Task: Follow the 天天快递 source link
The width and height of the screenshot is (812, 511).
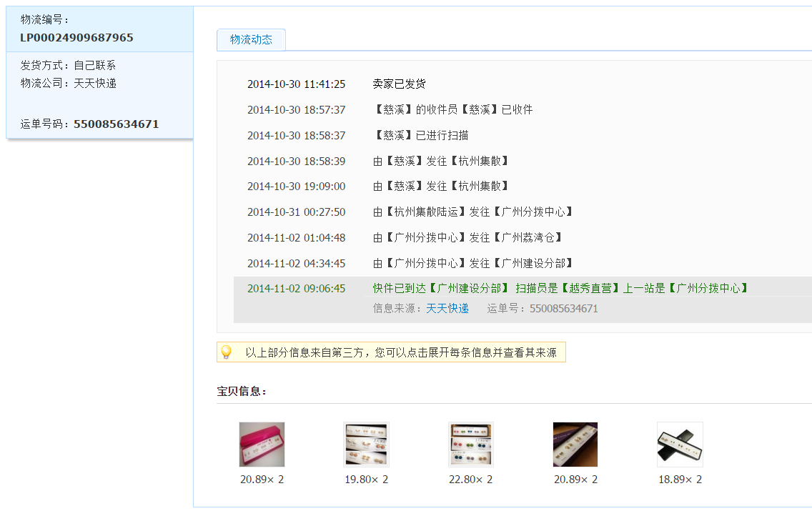Action: tap(447, 309)
